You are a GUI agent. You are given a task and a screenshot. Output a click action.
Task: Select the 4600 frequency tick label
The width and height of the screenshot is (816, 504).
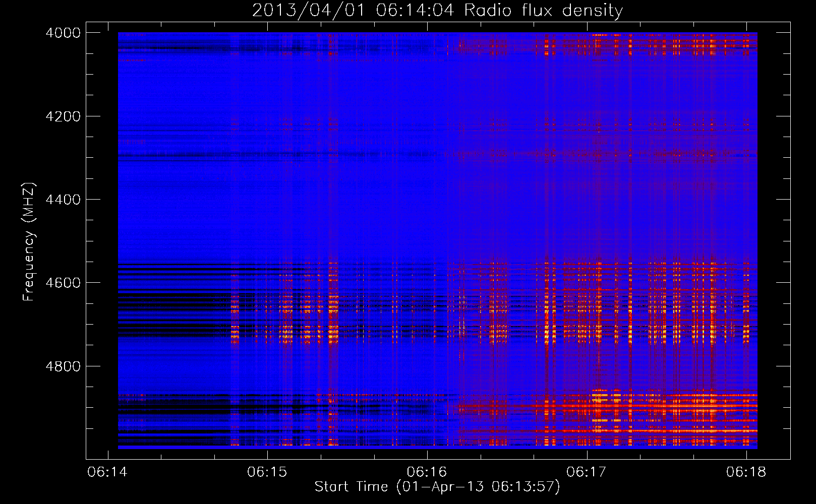pyautogui.click(x=63, y=283)
